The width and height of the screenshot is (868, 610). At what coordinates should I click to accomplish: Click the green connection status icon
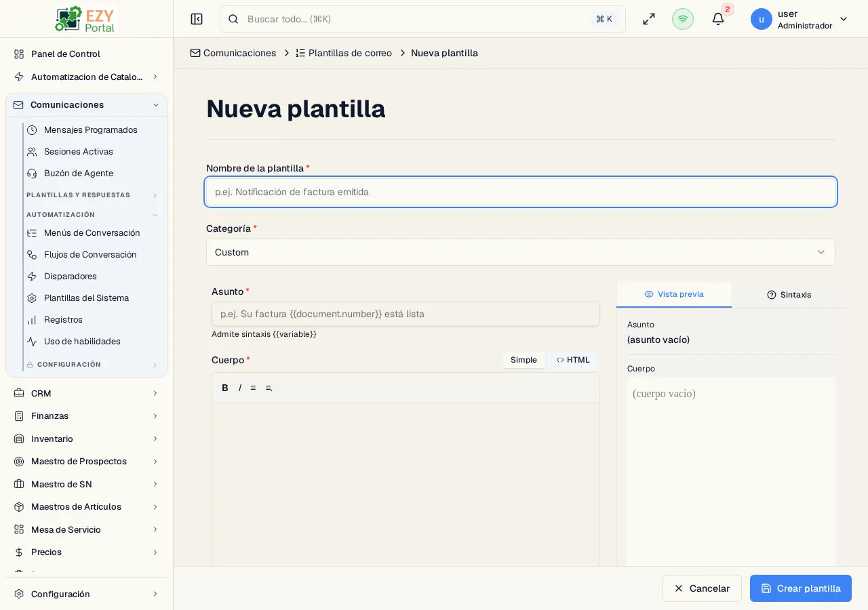click(x=683, y=19)
